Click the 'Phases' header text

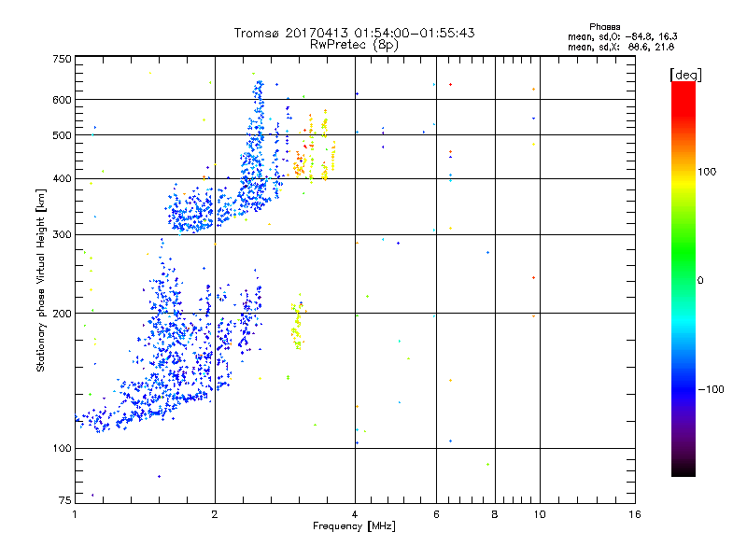604,27
